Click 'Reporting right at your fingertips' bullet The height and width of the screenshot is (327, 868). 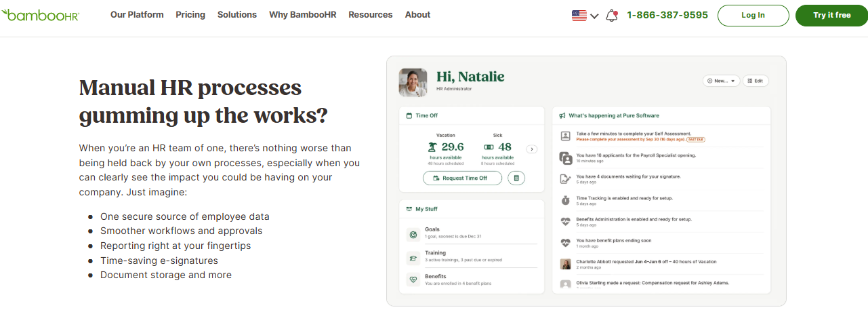click(175, 246)
